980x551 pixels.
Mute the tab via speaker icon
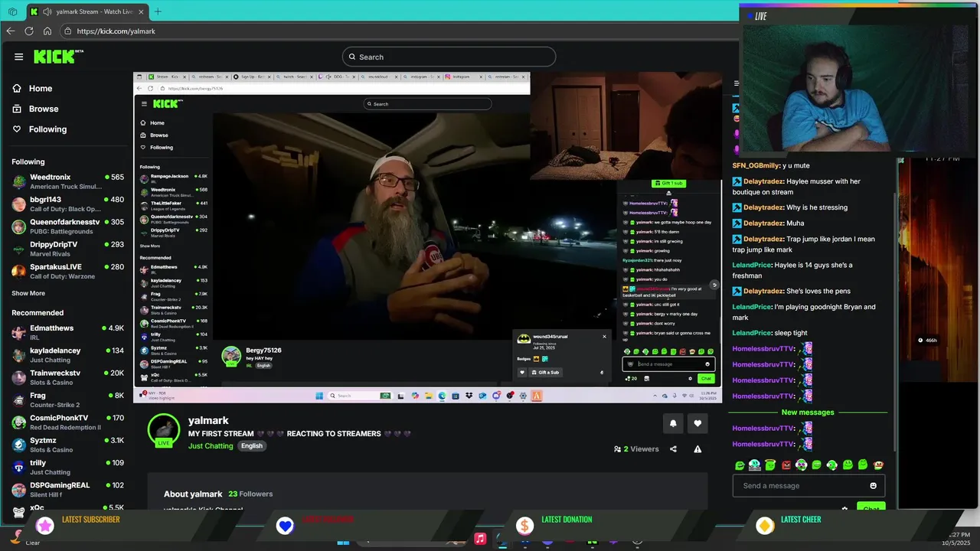tap(47, 11)
